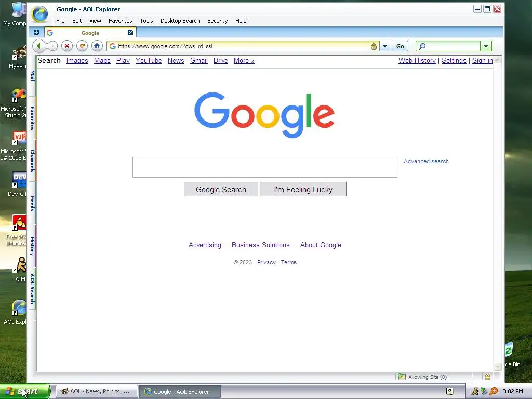The image size is (532, 399).
Task: Open the Help menu
Action: pyautogui.click(x=241, y=21)
